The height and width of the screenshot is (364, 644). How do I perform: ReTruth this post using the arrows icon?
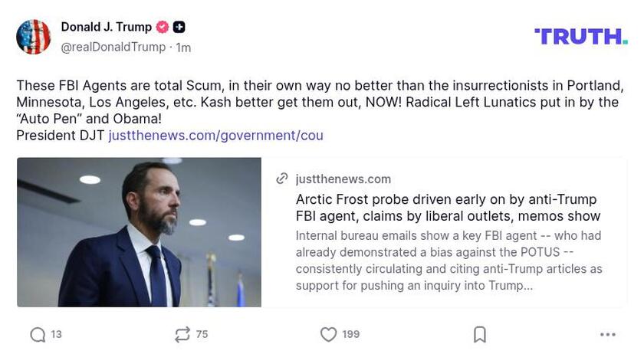point(182,334)
